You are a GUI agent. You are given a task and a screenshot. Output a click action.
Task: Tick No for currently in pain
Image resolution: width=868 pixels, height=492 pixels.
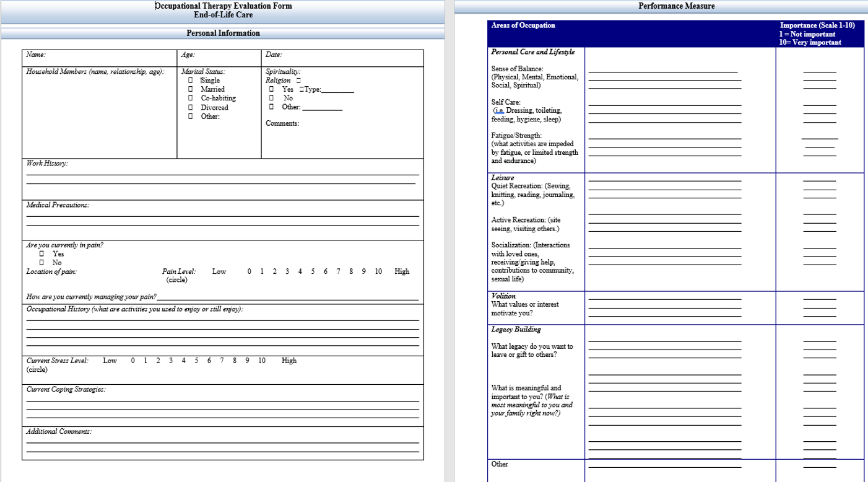coord(41,263)
